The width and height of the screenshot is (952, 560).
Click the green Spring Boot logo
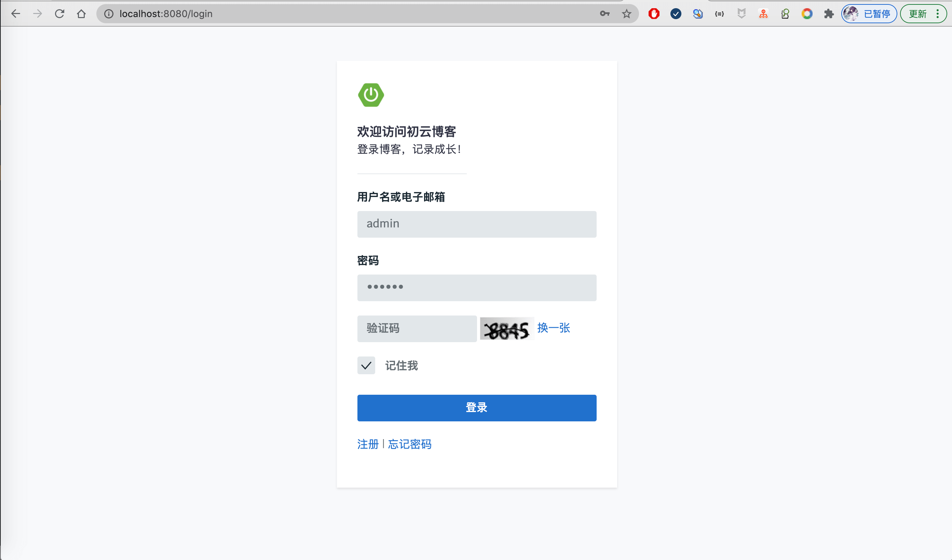371,95
